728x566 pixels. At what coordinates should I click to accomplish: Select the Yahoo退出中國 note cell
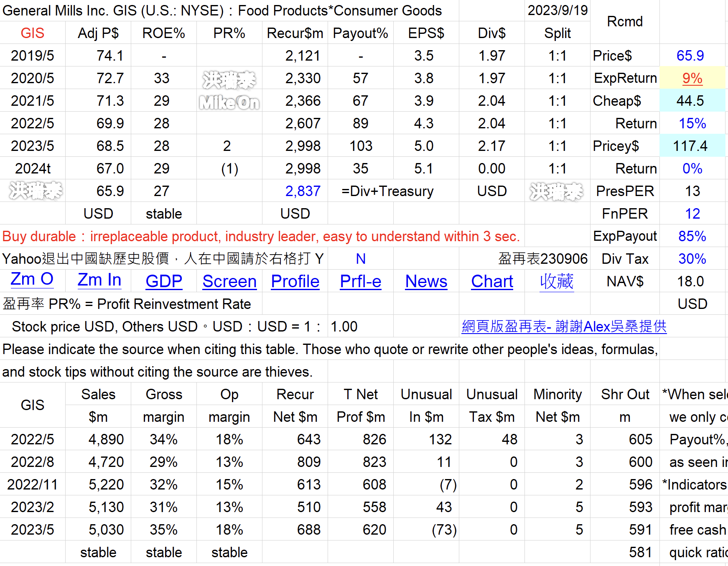[x=163, y=259]
